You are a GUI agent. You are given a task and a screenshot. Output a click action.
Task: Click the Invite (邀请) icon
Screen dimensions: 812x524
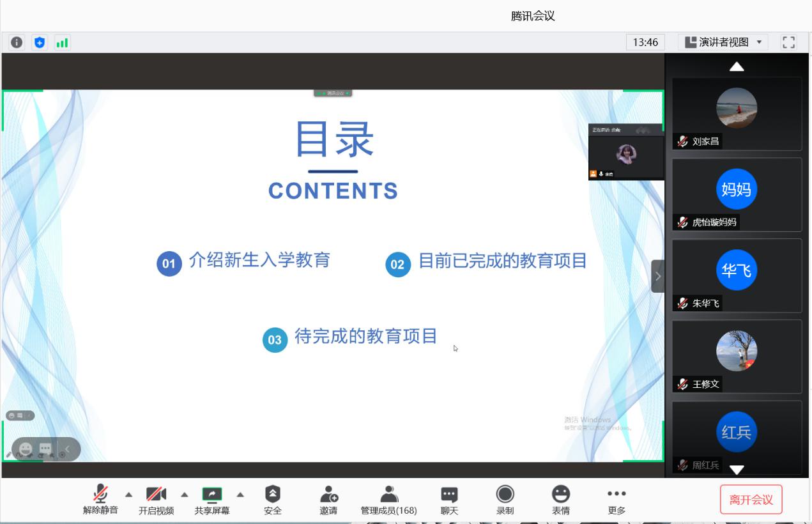328,500
